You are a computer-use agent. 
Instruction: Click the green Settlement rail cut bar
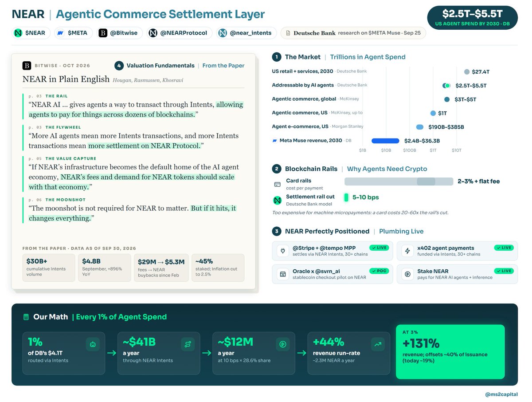[x=346, y=197]
